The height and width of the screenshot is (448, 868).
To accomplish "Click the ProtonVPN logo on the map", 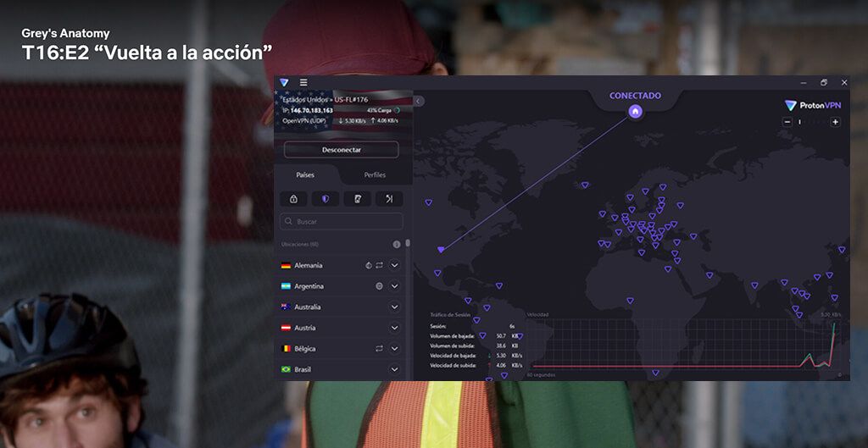I will pos(813,106).
